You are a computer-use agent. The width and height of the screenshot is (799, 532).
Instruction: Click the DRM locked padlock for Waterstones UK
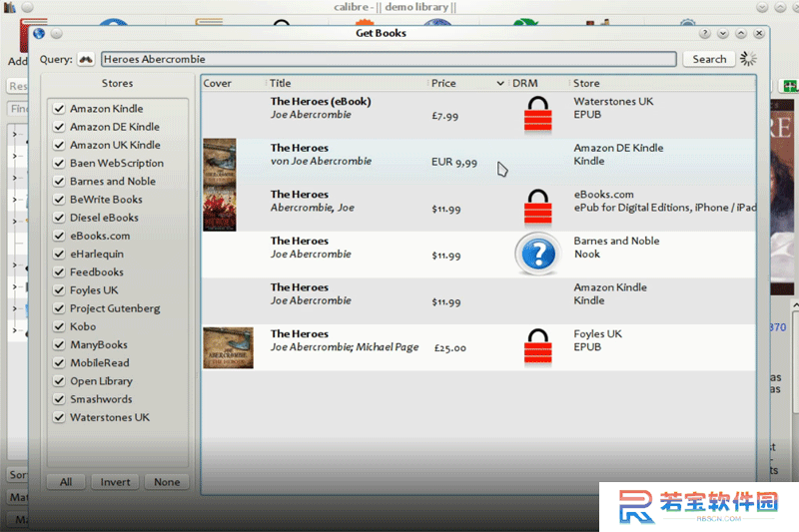coord(537,115)
